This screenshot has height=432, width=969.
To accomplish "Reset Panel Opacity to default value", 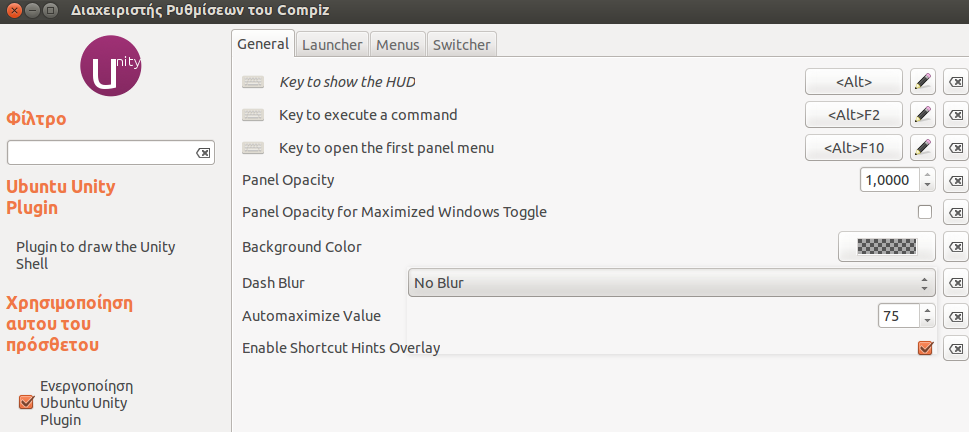I will click(956, 181).
